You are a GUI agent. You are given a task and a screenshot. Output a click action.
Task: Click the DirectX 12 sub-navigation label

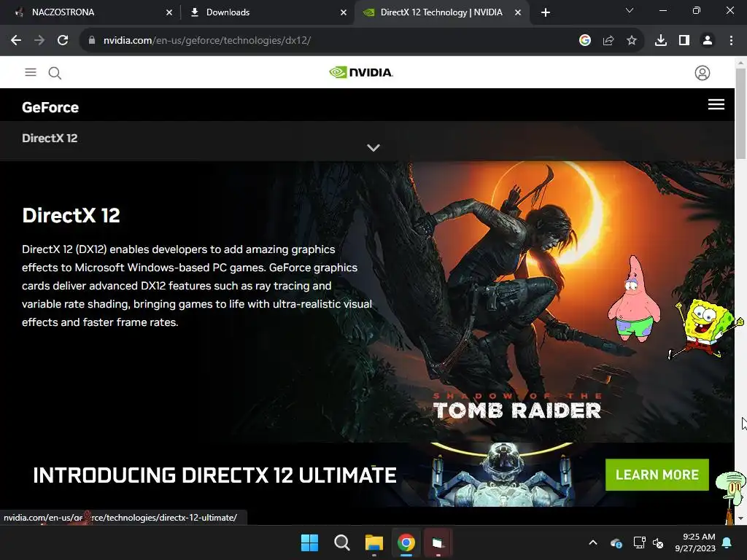click(x=50, y=138)
